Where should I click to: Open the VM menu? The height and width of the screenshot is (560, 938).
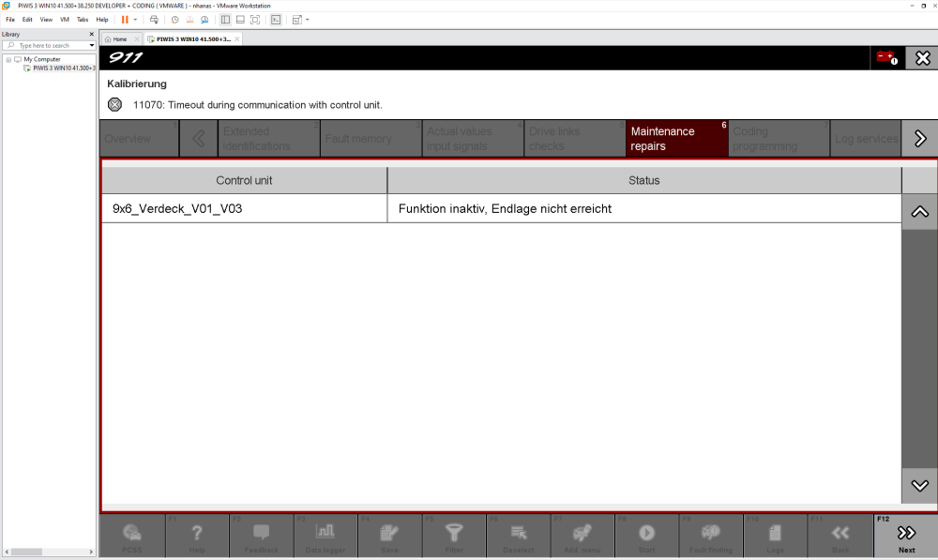[x=65, y=19]
